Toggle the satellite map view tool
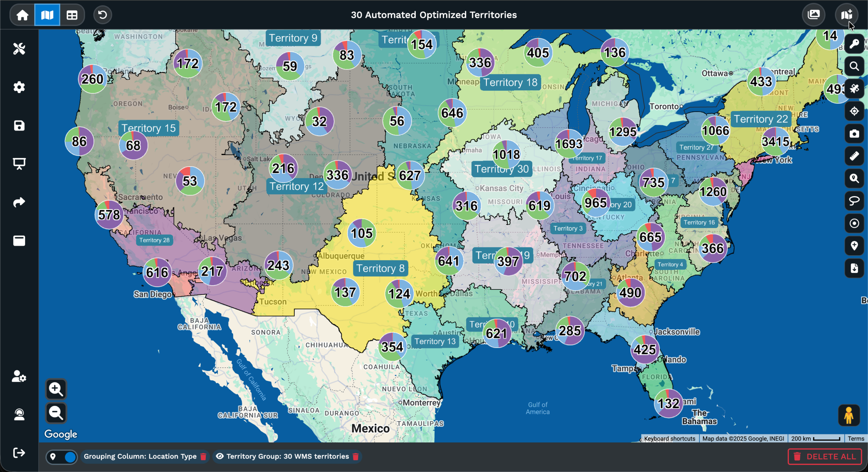The image size is (868, 472). point(854,89)
